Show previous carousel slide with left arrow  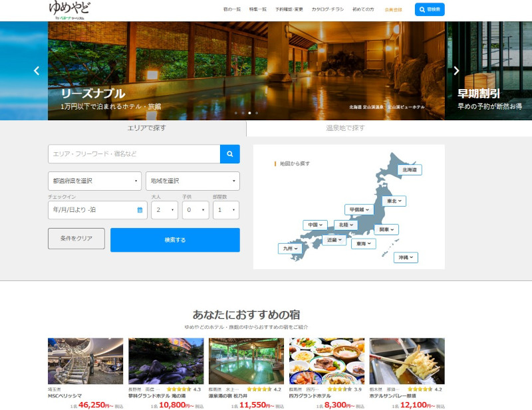(x=37, y=70)
